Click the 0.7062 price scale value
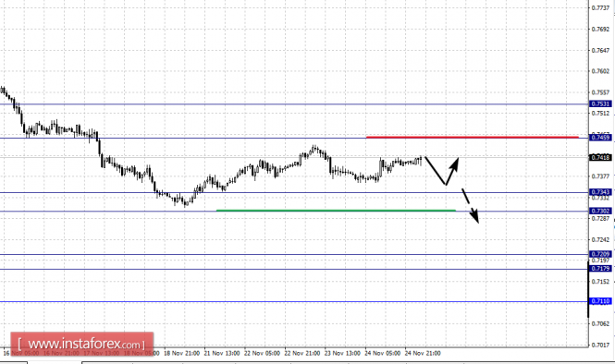 (600, 323)
